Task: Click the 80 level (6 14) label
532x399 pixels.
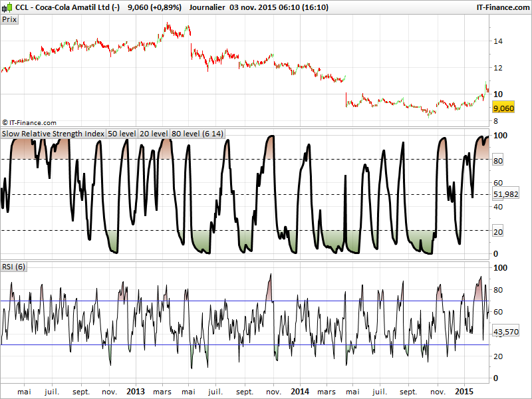Action: tap(197, 134)
